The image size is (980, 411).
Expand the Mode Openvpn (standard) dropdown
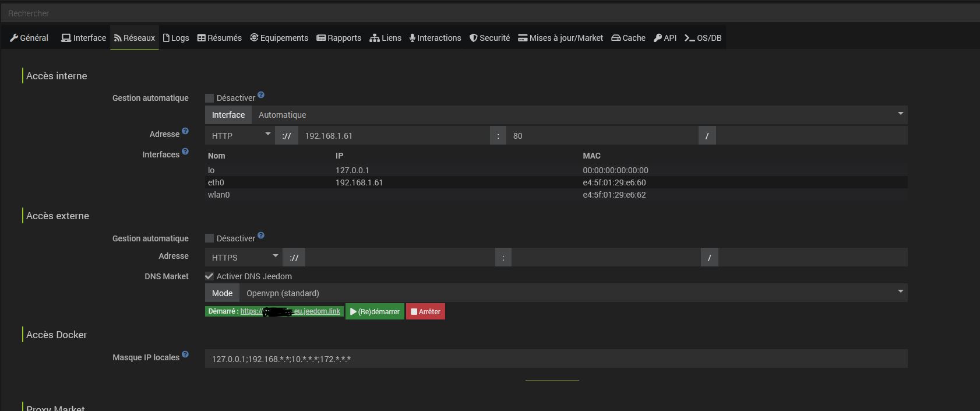tap(573, 293)
